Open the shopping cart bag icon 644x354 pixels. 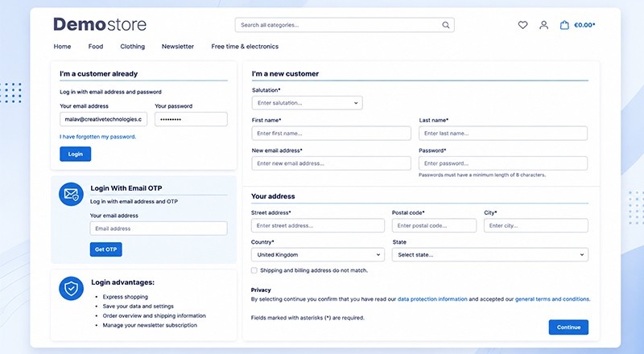pos(564,25)
